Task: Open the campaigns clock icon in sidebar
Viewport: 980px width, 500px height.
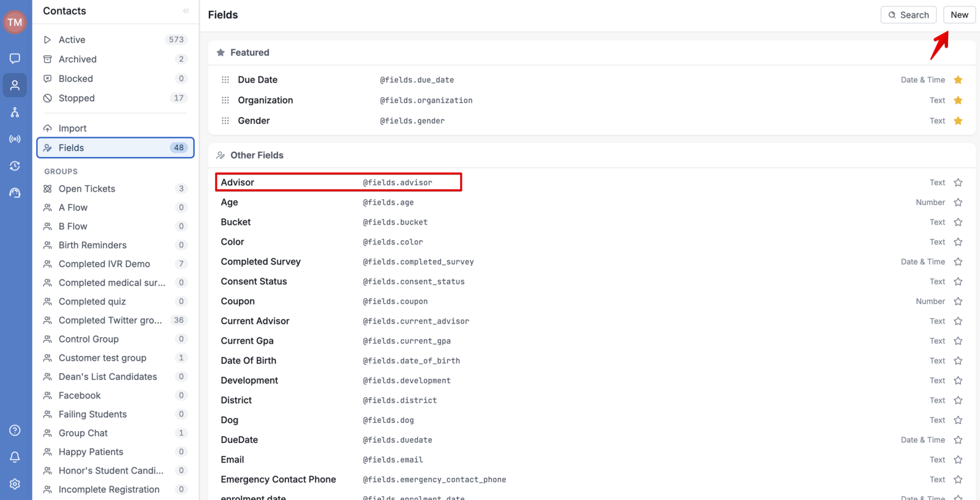Action: click(15, 166)
